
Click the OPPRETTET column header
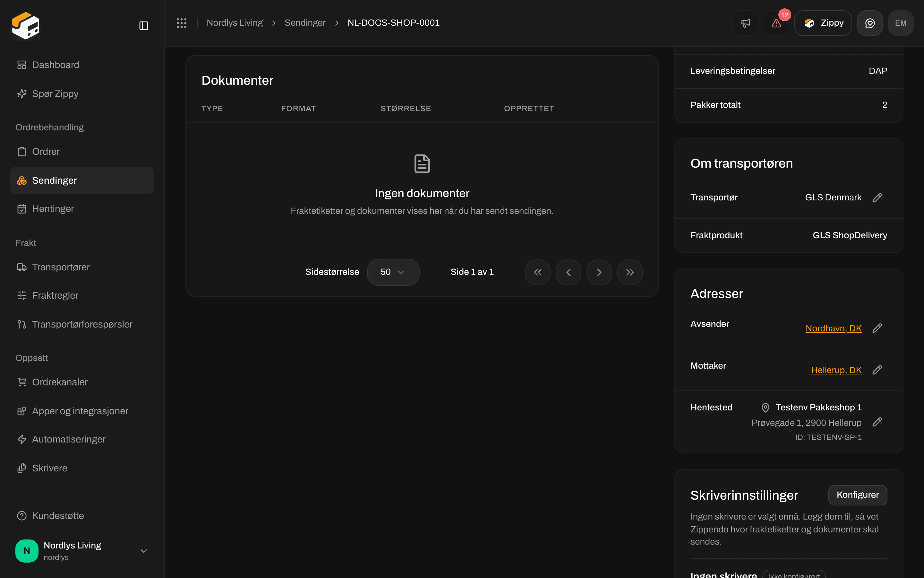click(x=529, y=109)
